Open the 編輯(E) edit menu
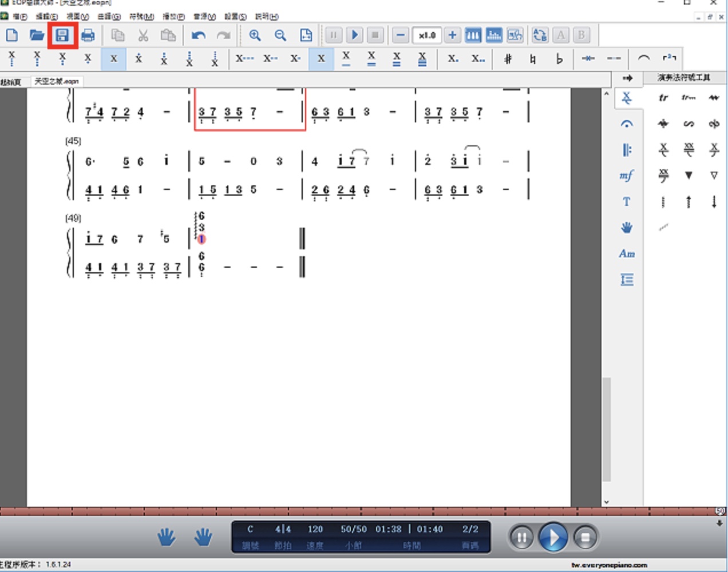Viewport: 728px width, 572px height. coord(46,17)
